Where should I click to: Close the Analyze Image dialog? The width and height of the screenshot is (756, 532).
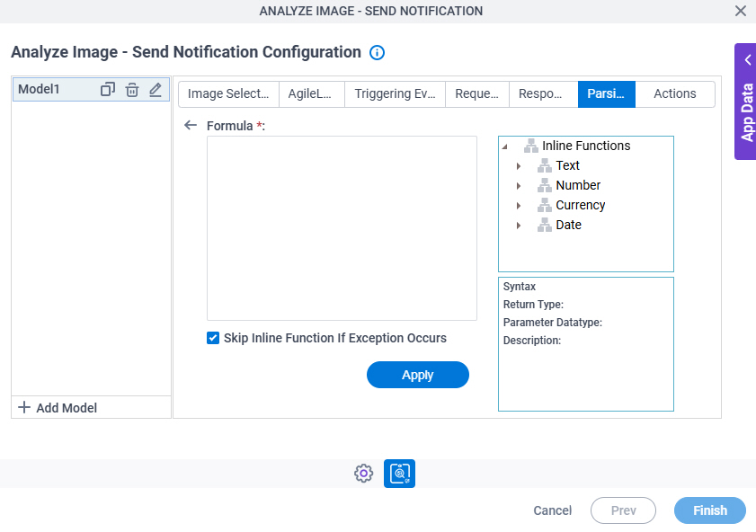click(x=741, y=11)
